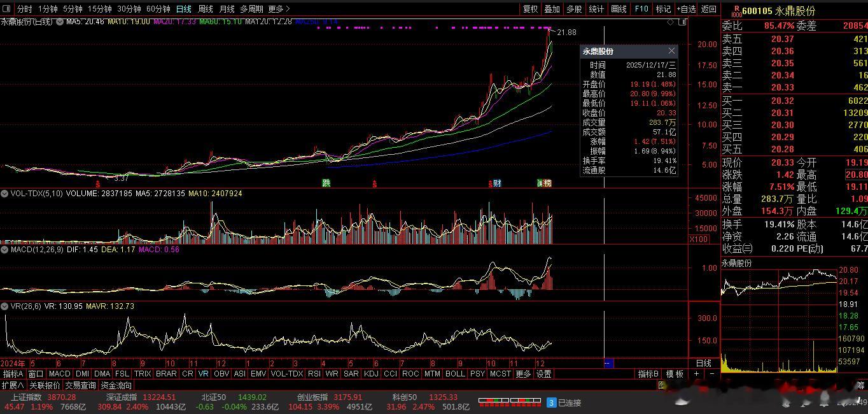Select the 指标A indicator group tab
868x414 pixels.
[x=13, y=374]
